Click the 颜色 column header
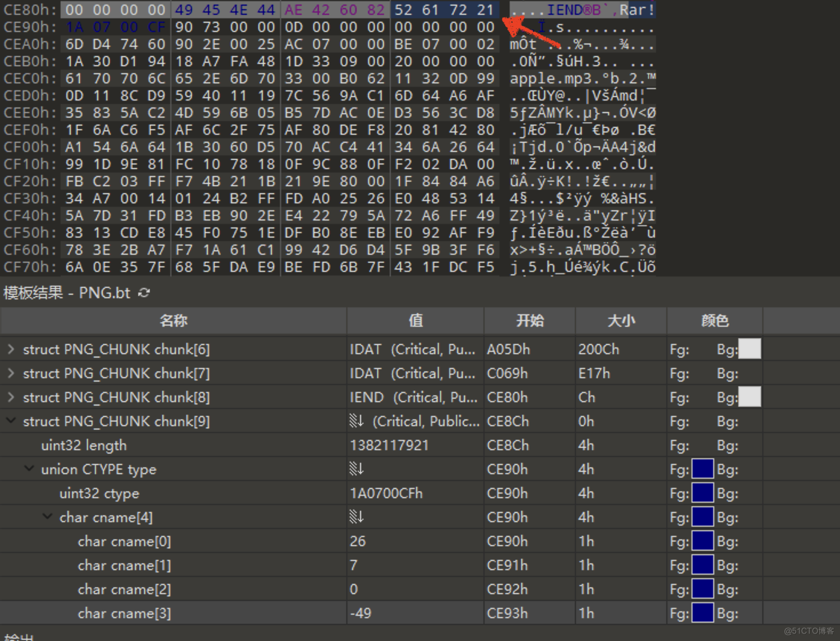840x641 pixels. tap(715, 320)
